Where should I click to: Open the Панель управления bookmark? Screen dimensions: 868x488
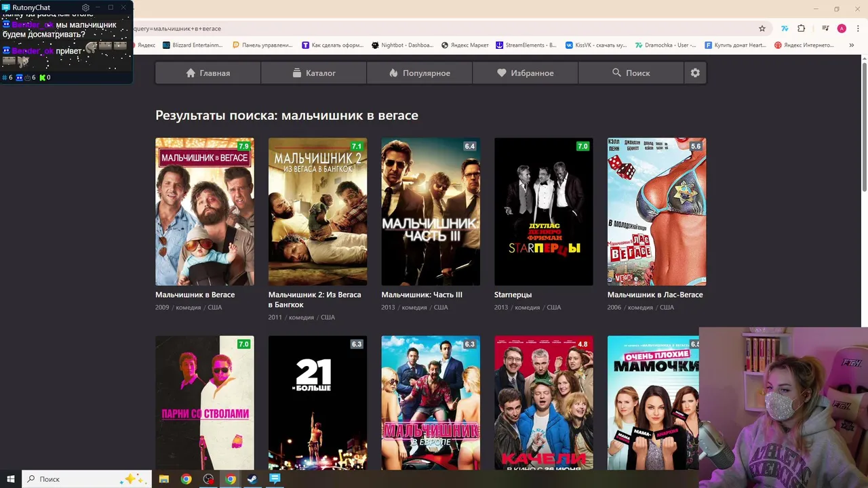(x=262, y=45)
